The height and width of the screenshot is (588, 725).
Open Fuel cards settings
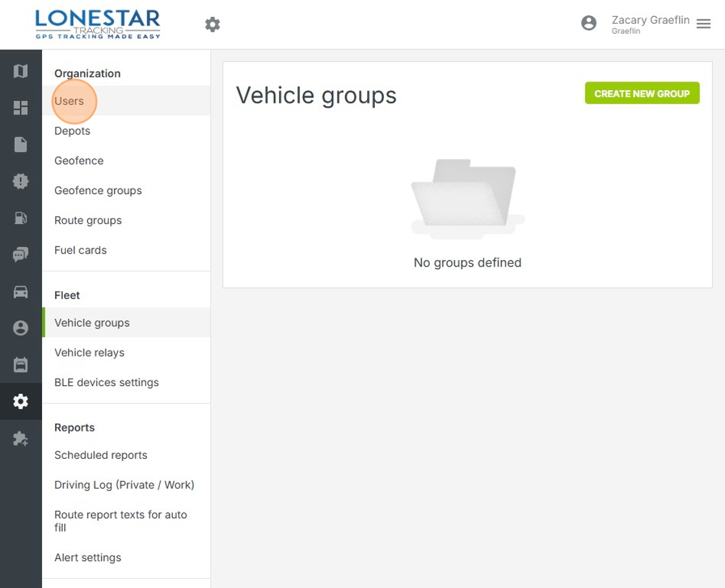click(80, 250)
